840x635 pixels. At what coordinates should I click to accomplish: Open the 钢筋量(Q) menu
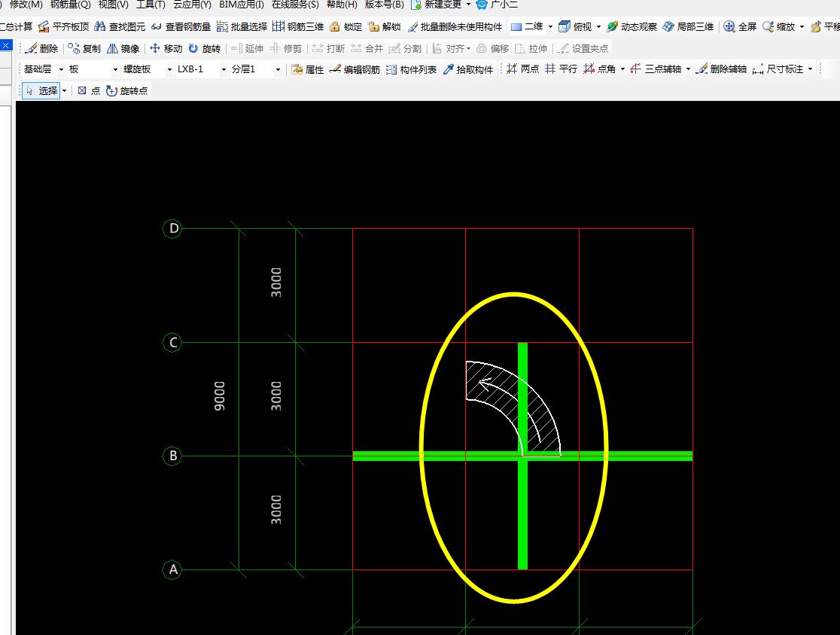[x=70, y=5]
